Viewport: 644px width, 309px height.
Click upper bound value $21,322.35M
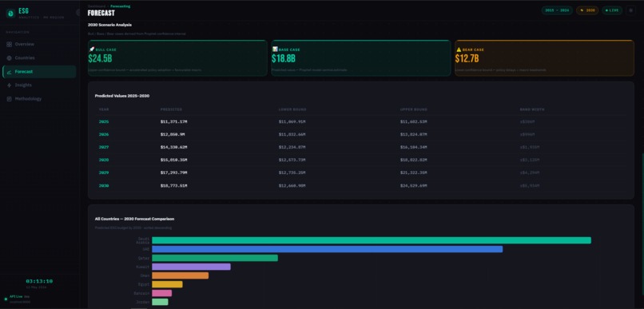tap(414, 172)
